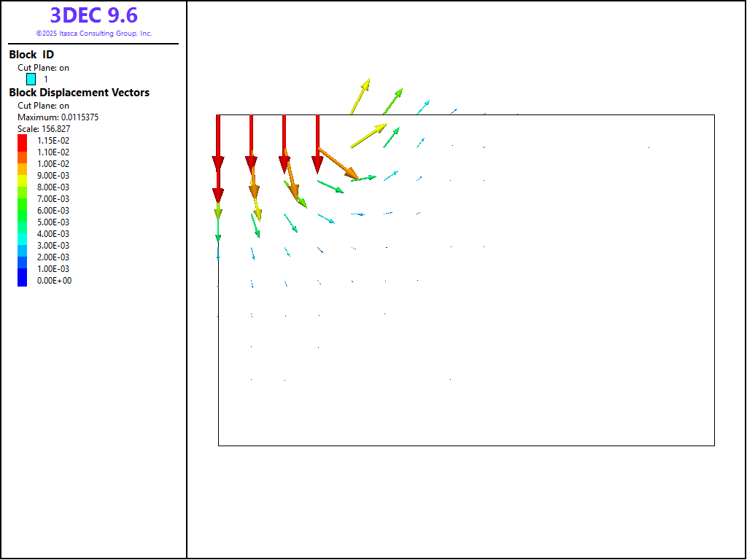This screenshot has width=747, height=560.
Task: Click the 3DEC 9.6 title text
Action: click(x=93, y=15)
